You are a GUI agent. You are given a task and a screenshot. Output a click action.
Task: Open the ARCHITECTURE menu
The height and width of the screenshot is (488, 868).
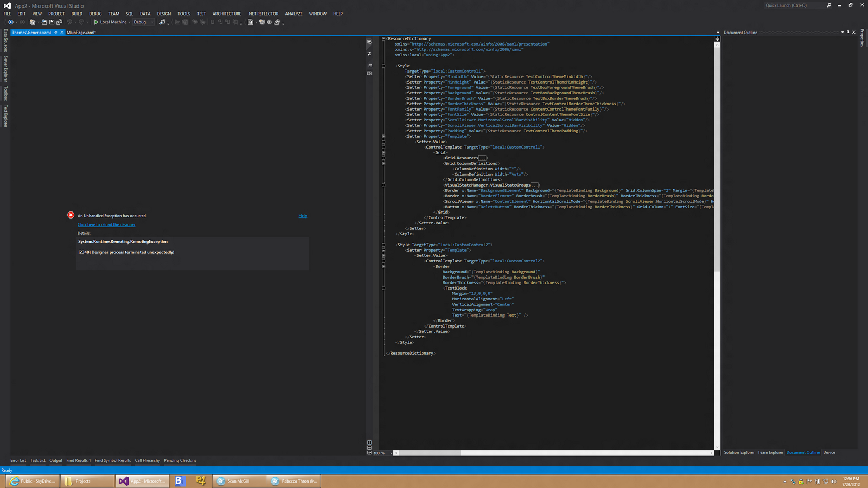pyautogui.click(x=226, y=14)
